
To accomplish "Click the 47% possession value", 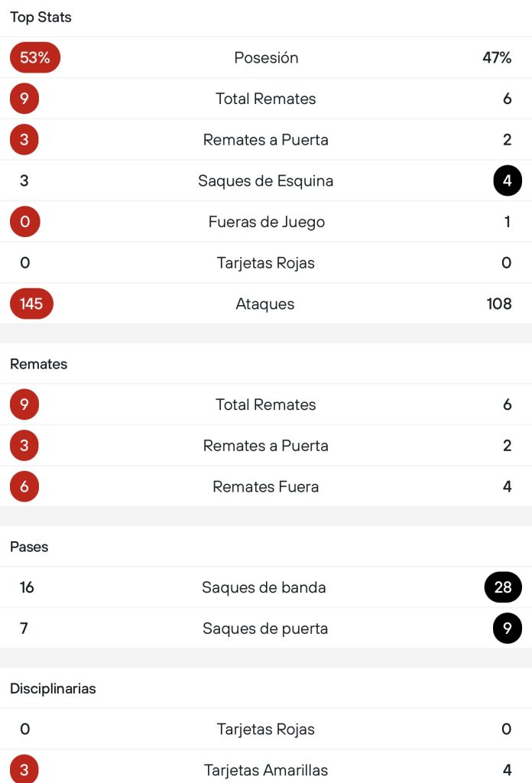I will pyautogui.click(x=497, y=57).
